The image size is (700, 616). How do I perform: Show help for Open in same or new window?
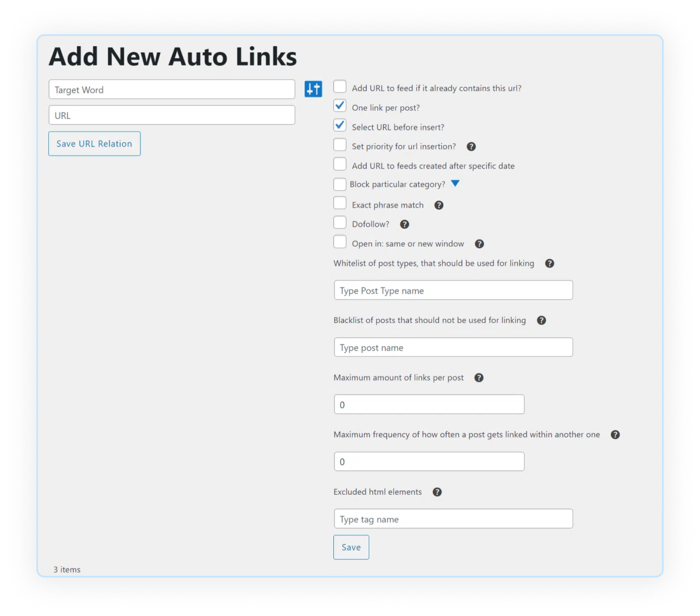pos(479,244)
